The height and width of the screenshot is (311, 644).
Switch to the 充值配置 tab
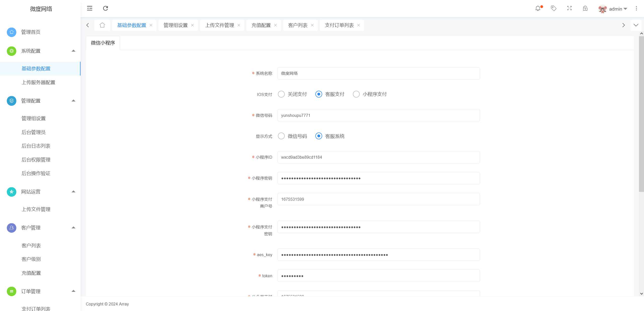tap(261, 25)
